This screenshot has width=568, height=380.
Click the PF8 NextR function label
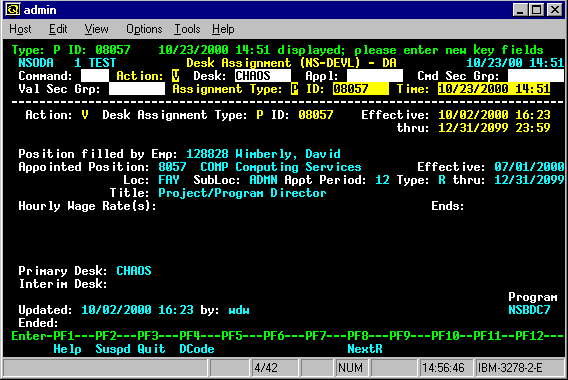(x=365, y=349)
